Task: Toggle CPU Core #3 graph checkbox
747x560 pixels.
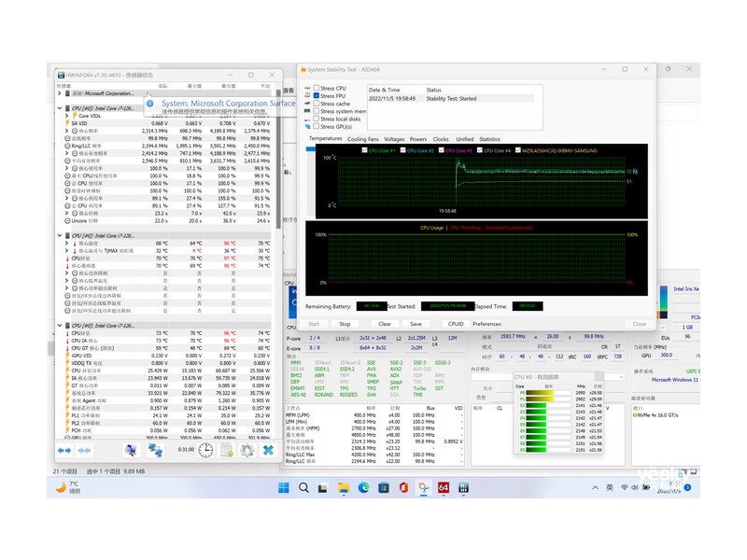Action: point(441,150)
